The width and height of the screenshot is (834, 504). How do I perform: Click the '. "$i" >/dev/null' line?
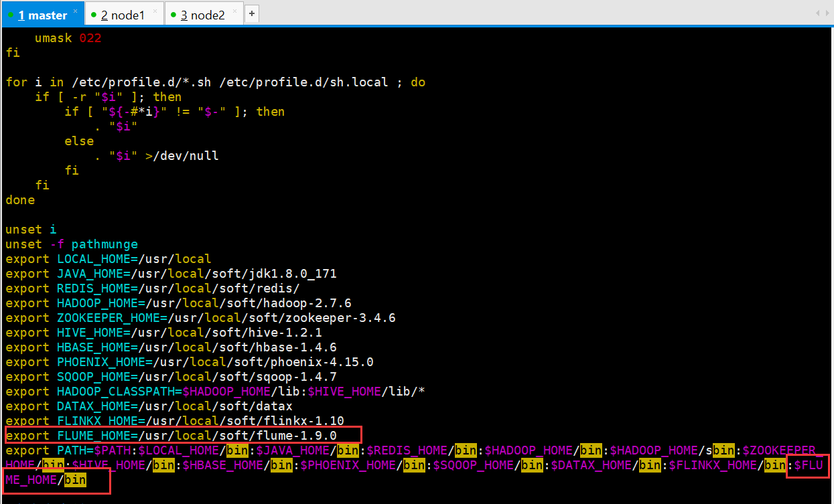(x=156, y=156)
